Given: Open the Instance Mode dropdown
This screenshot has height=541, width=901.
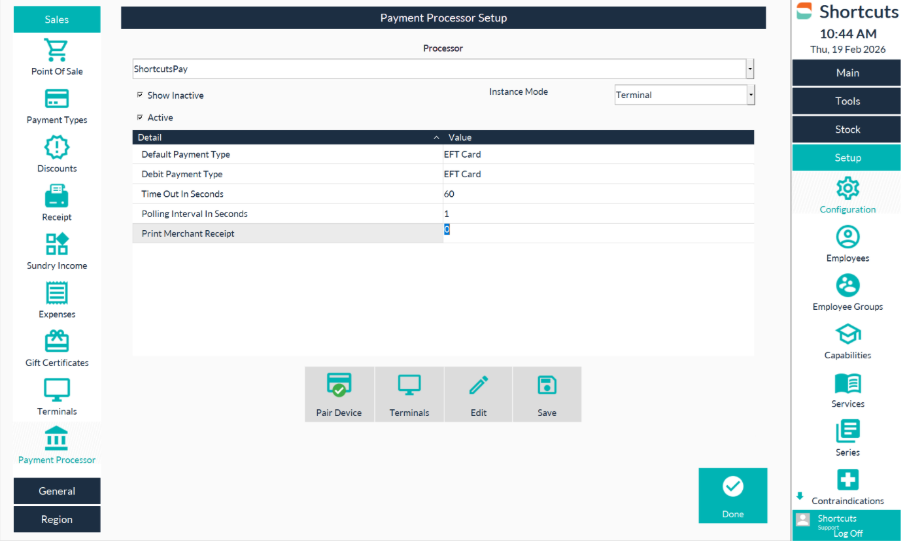Looking at the screenshot, I should [750, 95].
